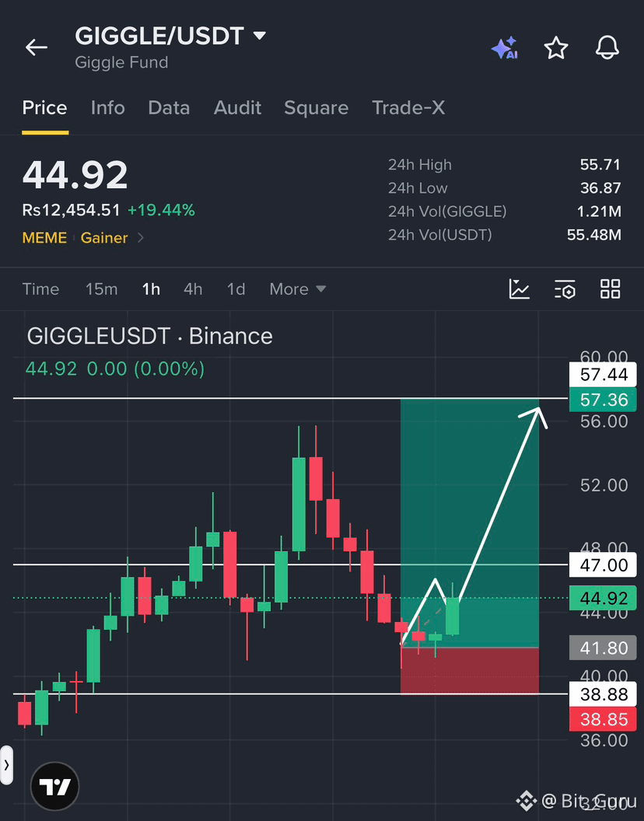The height and width of the screenshot is (821, 644).
Task: Expand the side panel arrow handle
Action: click(x=6, y=765)
